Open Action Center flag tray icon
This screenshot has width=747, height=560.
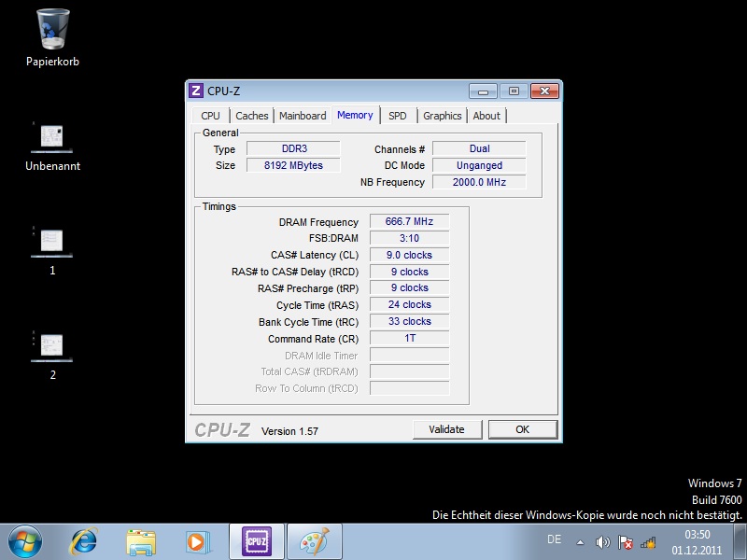[625, 542]
